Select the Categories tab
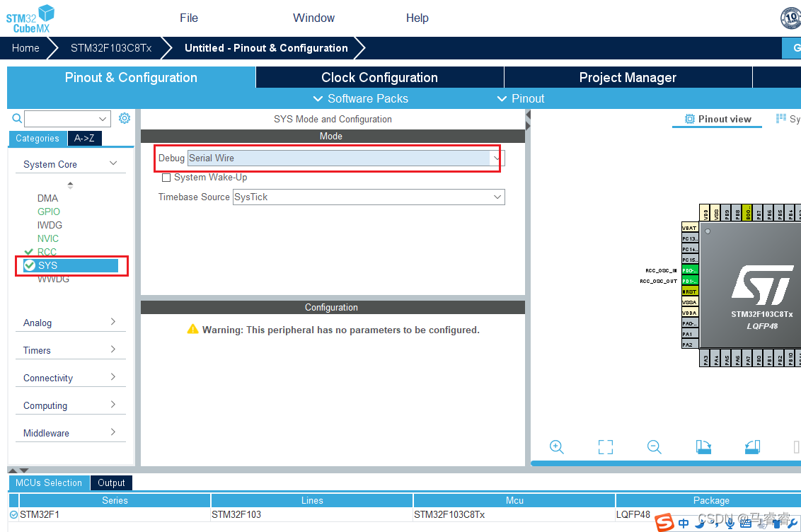The image size is (801, 532). pos(38,139)
